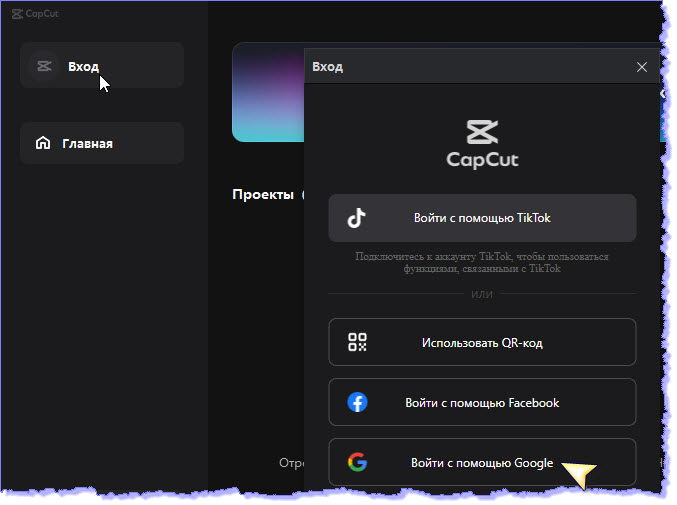Click the large CapCut logo in the dialog
The image size is (677, 505).
pyautogui.click(x=482, y=144)
